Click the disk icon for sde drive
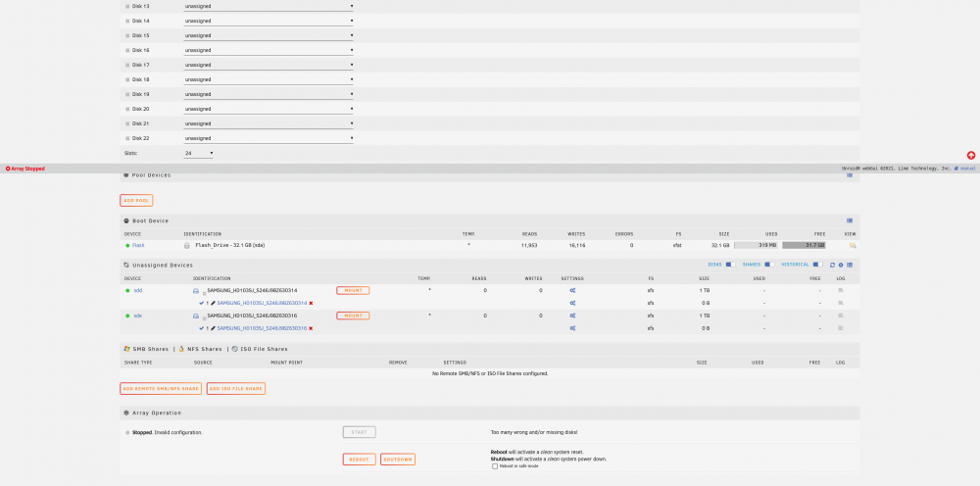The width and height of the screenshot is (980, 486). click(196, 316)
